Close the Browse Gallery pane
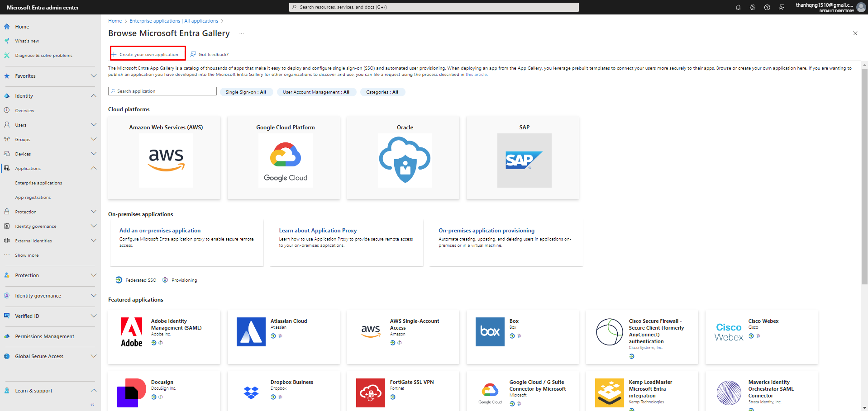Viewport: 868px width, 411px height. point(855,33)
